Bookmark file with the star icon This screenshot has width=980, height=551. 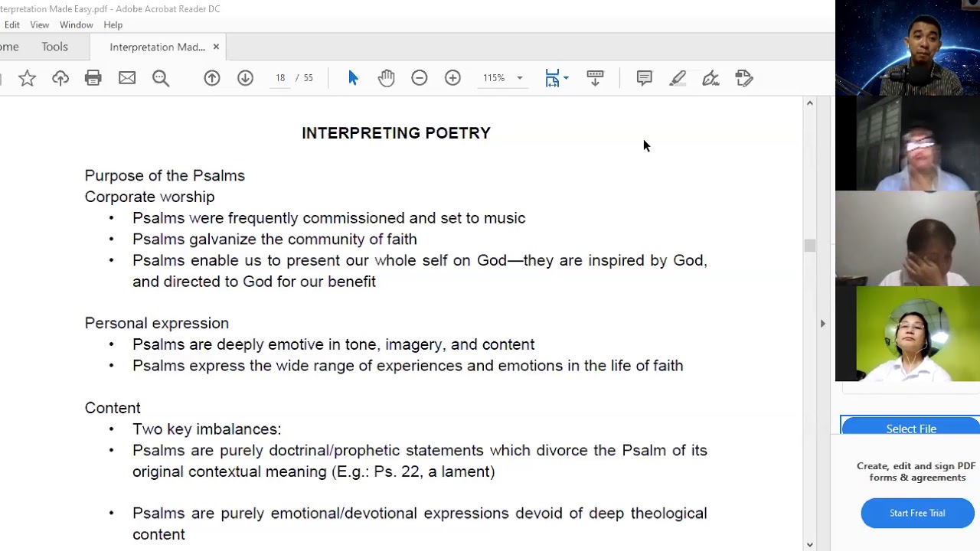click(x=27, y=78)
